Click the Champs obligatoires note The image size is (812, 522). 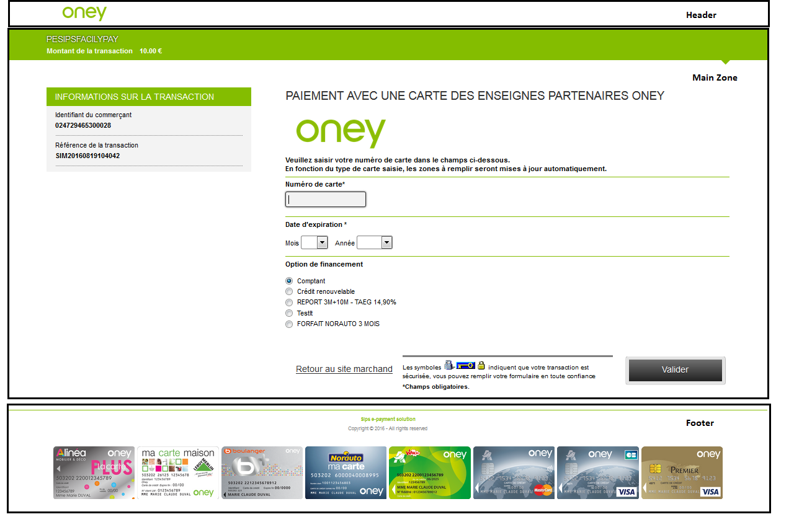coord(436,387)
